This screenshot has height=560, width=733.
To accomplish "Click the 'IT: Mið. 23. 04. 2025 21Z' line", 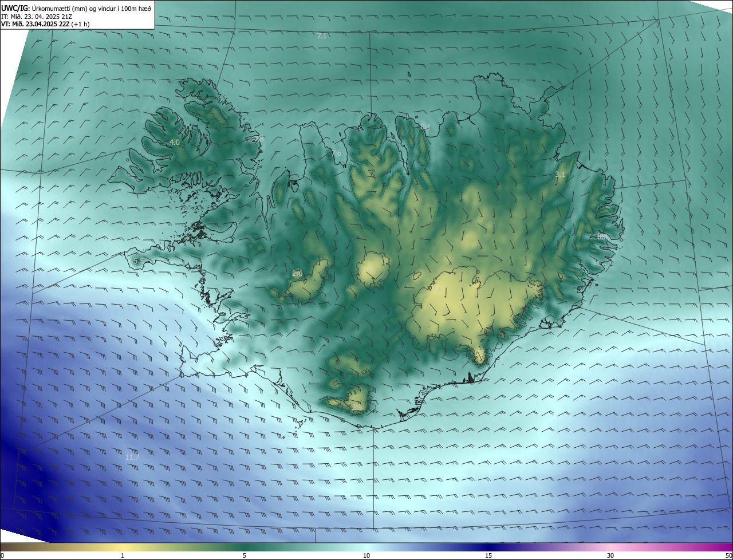I will point(36,17).
